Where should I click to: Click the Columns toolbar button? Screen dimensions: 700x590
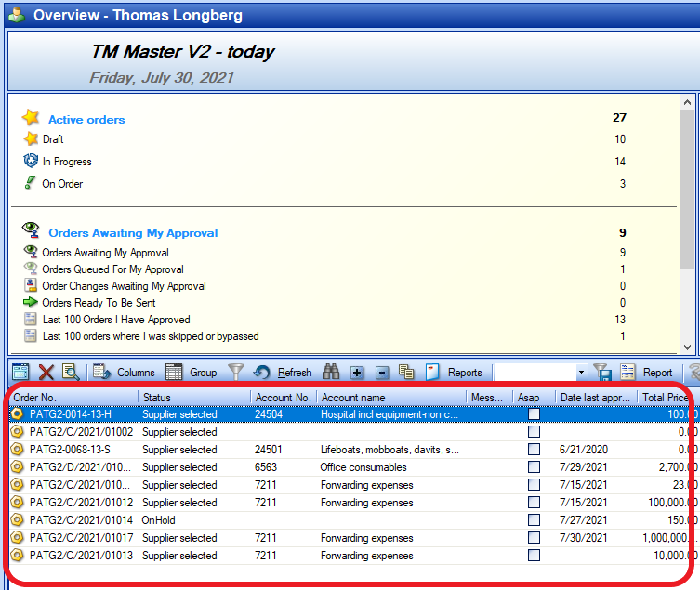(x=124, y=372)
